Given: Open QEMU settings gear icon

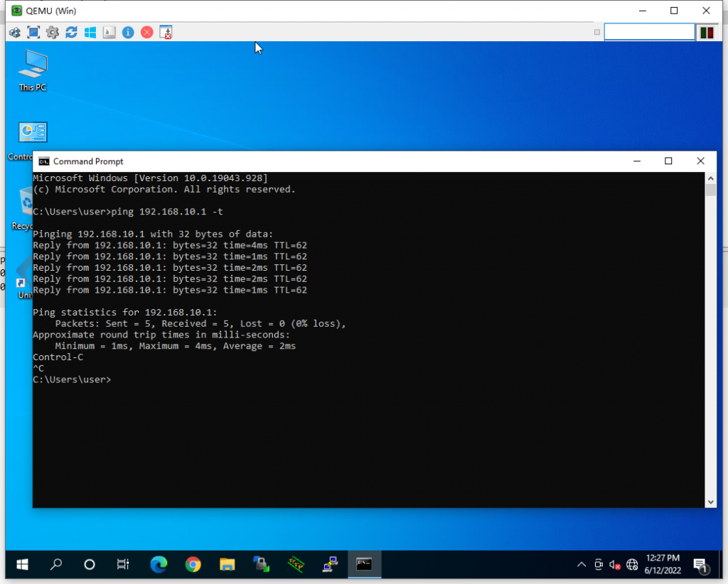Looking at the screenshot, I should pyautogui.click(x=52, y=32).
